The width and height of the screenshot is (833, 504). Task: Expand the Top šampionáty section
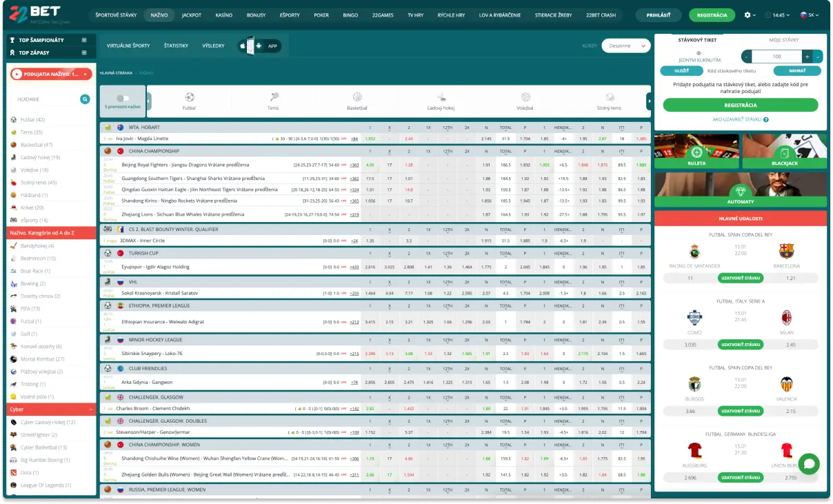tap(83, 40)
